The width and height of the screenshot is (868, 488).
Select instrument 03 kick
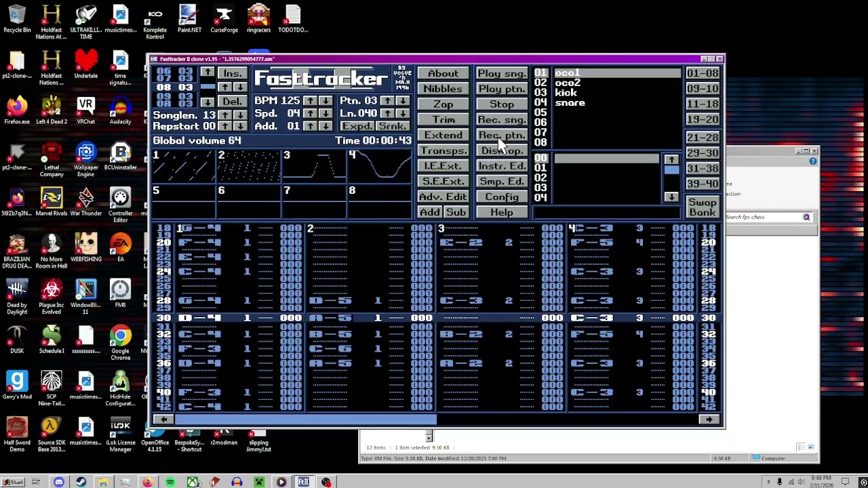(617, 93)
